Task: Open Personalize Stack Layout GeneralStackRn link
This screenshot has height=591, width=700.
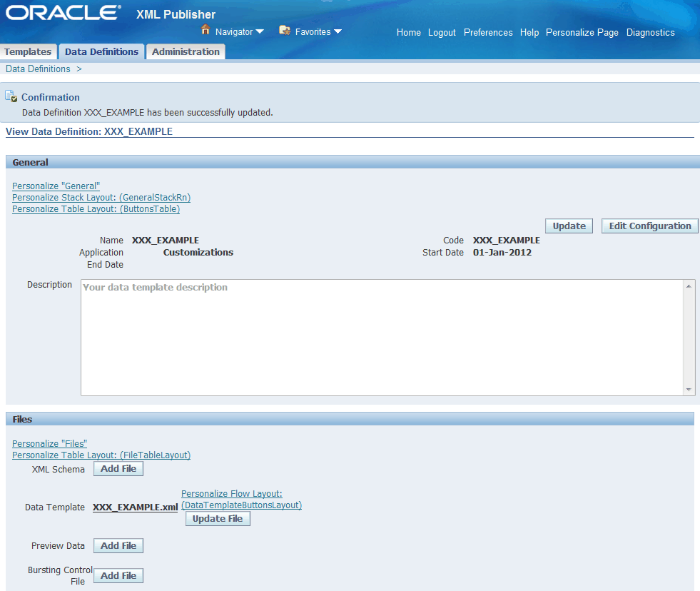Action: [x=101, y=198]
